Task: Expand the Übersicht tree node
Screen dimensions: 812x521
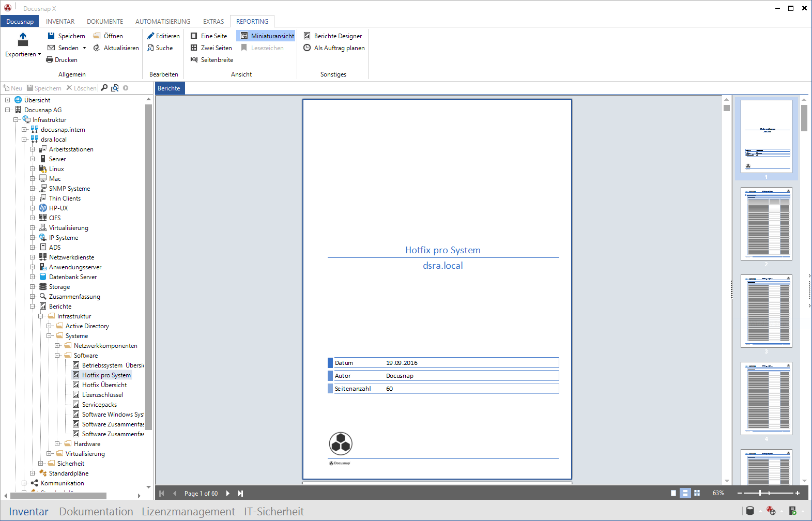Action: 8,100
